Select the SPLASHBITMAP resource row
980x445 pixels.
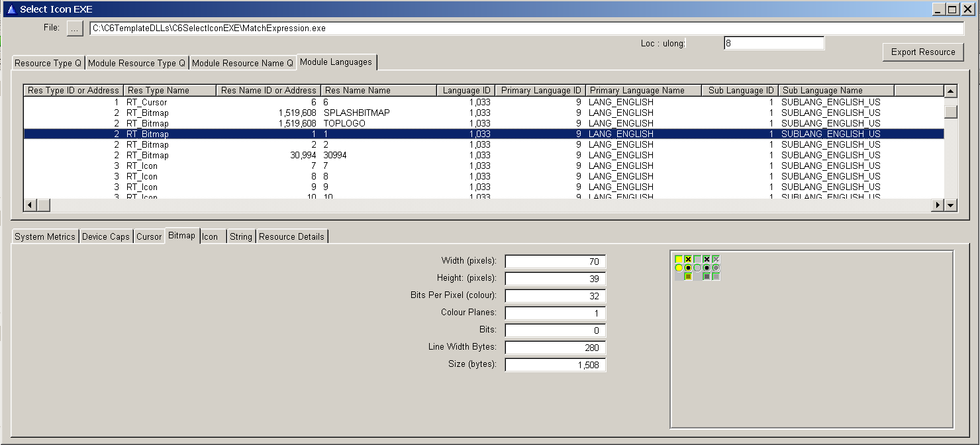tap(356, 113)
